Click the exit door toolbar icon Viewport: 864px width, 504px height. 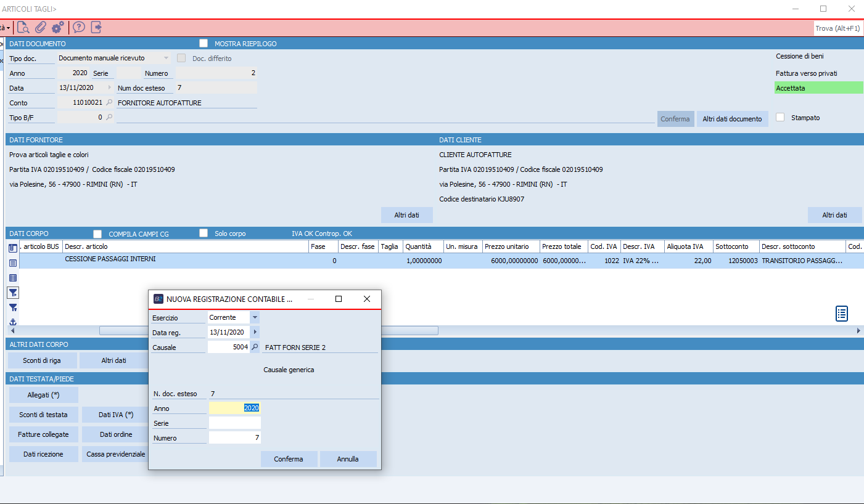click(96, 27)
